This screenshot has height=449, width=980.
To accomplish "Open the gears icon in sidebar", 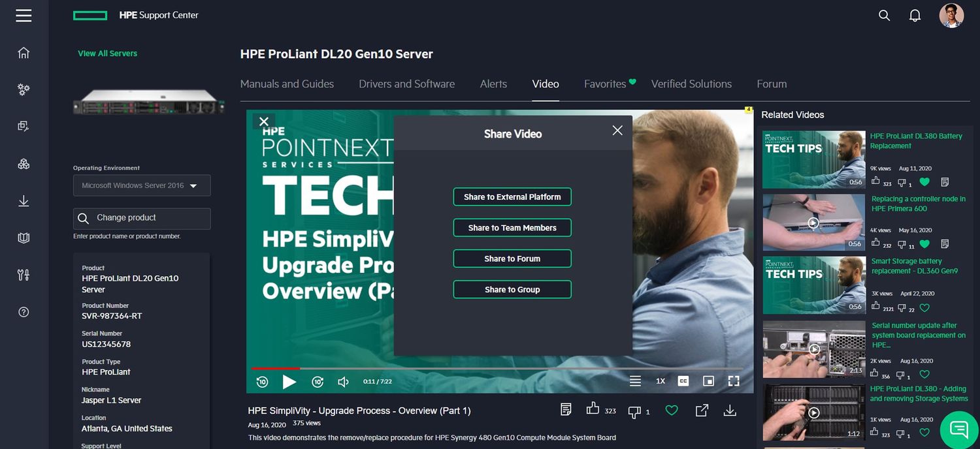I will point(24,89).
